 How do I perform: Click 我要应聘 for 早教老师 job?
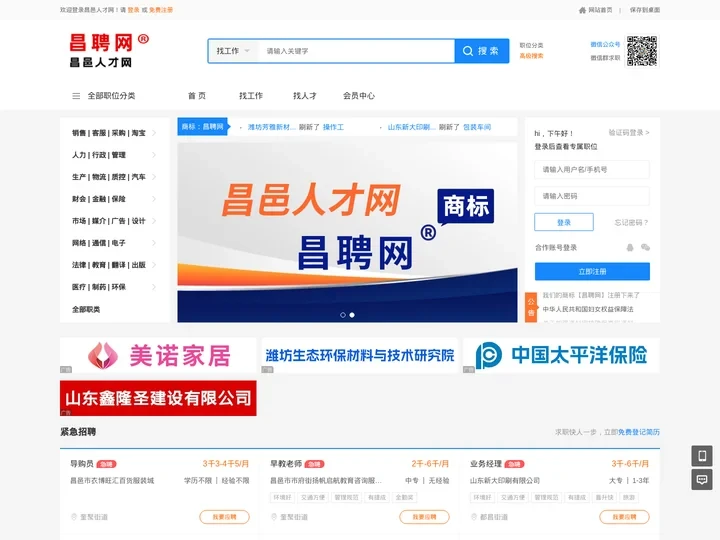(x=424, y=517)
